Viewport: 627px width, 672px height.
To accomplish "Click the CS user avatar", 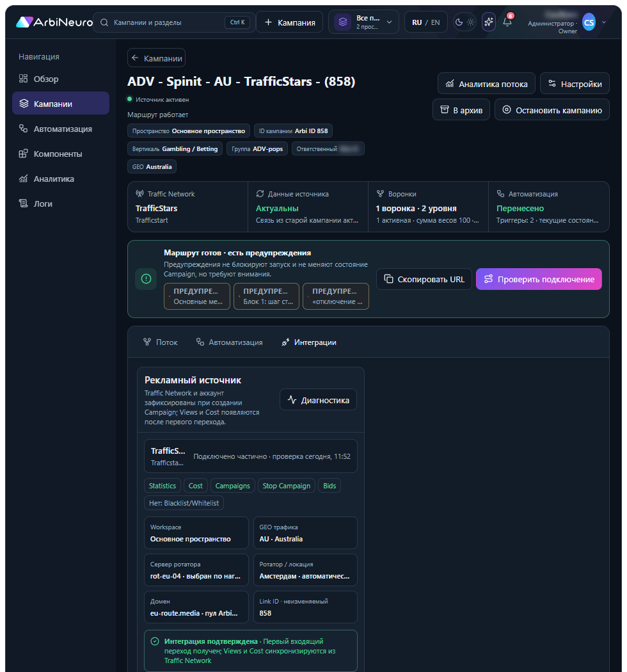I will 589,22.
